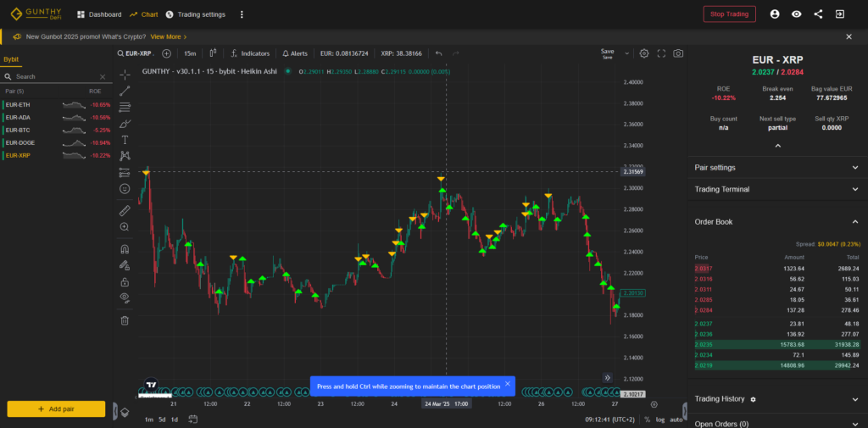The width and height of the screenshot is (868, 428).
Task: Open the candle chart style selector
Action: (213, 53)
